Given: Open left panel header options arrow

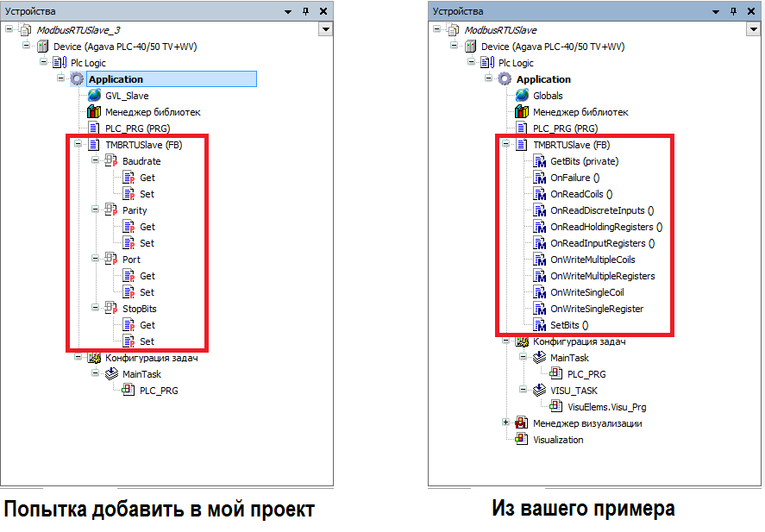Looking at the screenshot, I should [288, 12].
